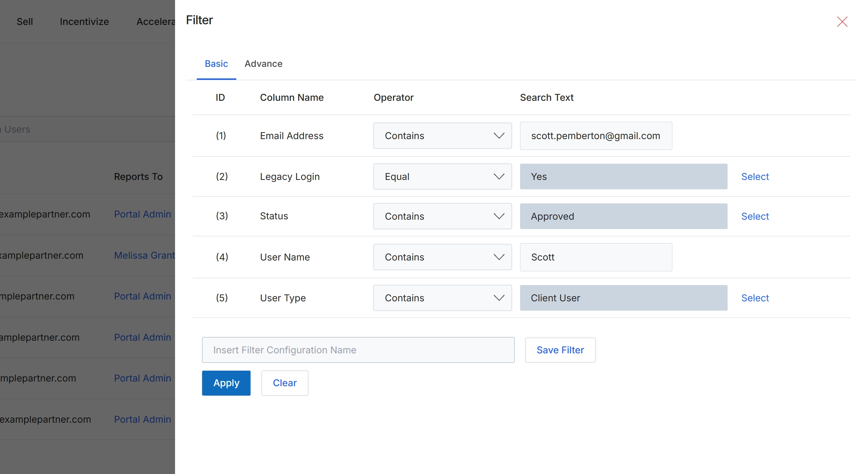Apply the filter settings
Image resolution: width=868 pixels, height=474 pixels.
pos(226,383)
